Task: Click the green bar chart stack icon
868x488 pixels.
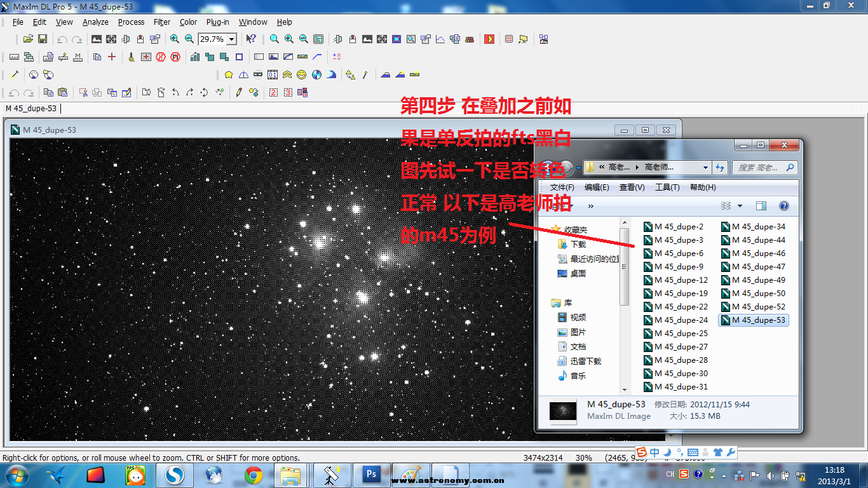Action: (195, 57)
